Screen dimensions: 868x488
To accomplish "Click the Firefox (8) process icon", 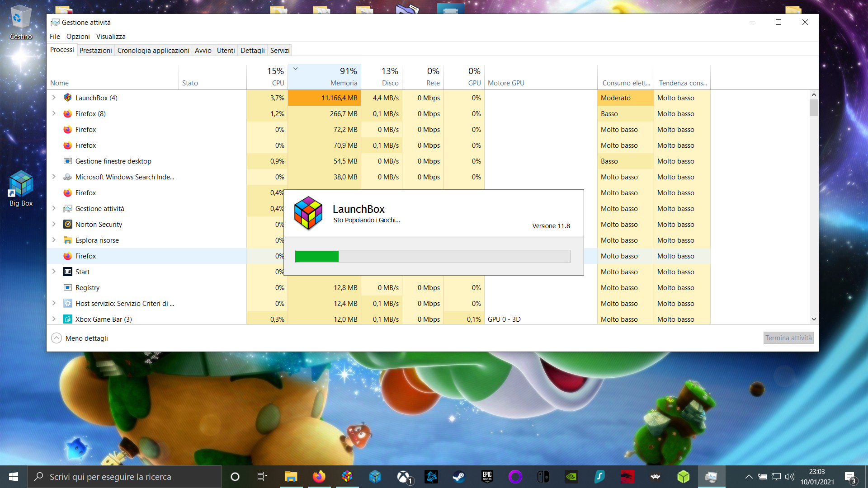I will 68,113.
